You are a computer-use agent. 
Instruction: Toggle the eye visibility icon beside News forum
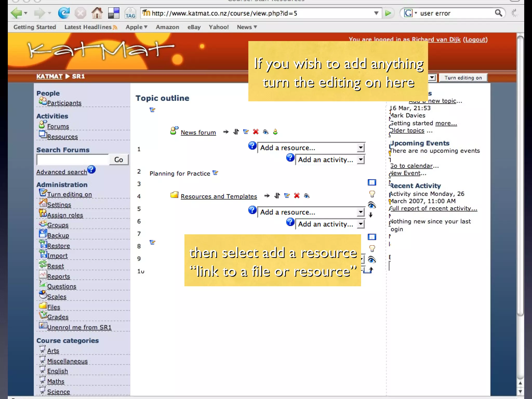(265, 132)
